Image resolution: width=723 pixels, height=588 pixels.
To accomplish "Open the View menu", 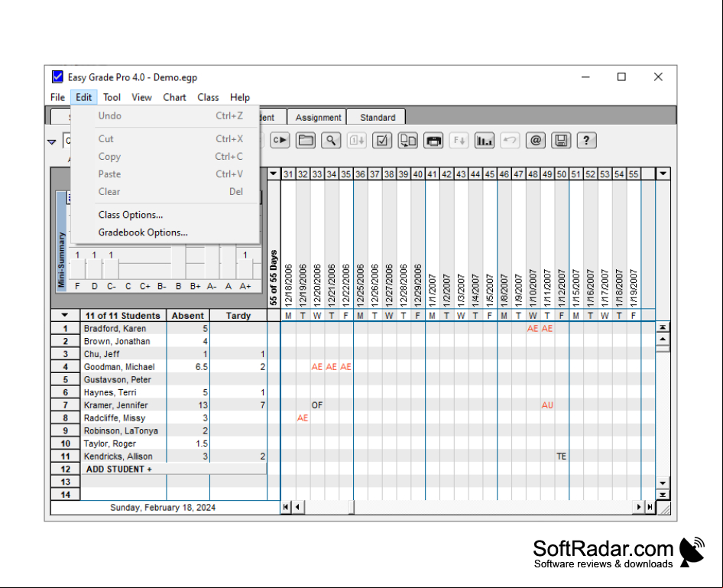I will pos(141,97).
